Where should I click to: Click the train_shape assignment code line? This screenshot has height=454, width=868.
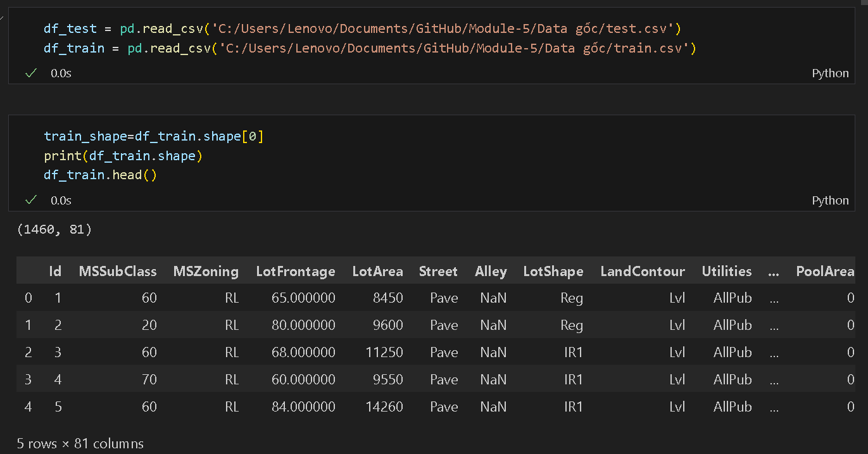pos(153,136)
